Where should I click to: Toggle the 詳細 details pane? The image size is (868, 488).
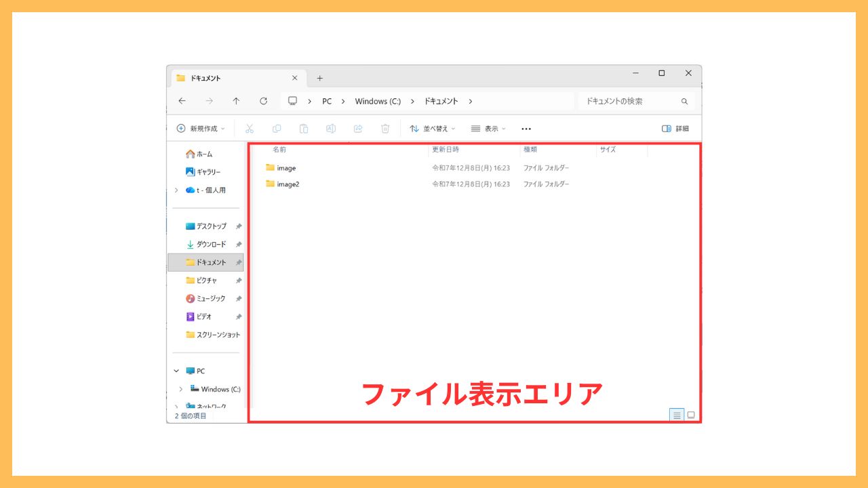[675, 128]
